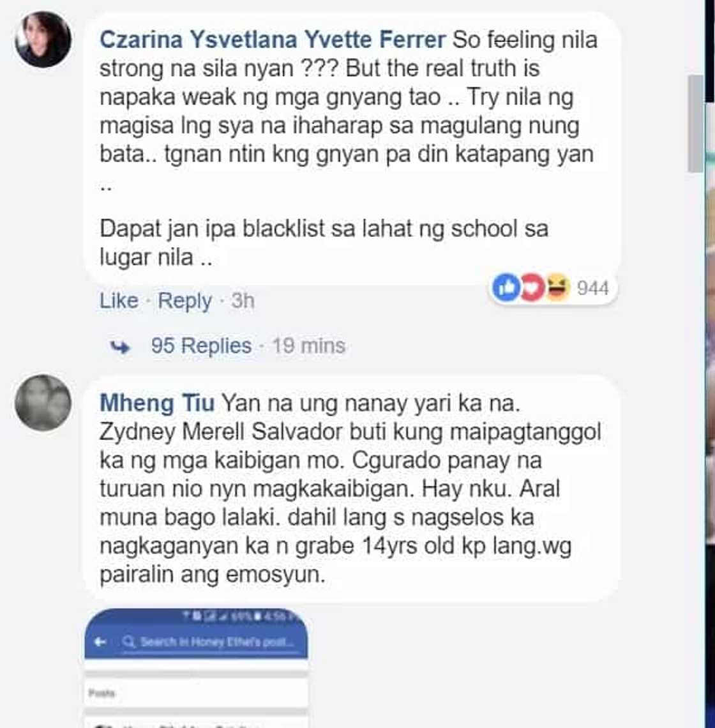Click the laughing Haha reaction icon
This screenshot has height=728, width=715.
(557, 287)
